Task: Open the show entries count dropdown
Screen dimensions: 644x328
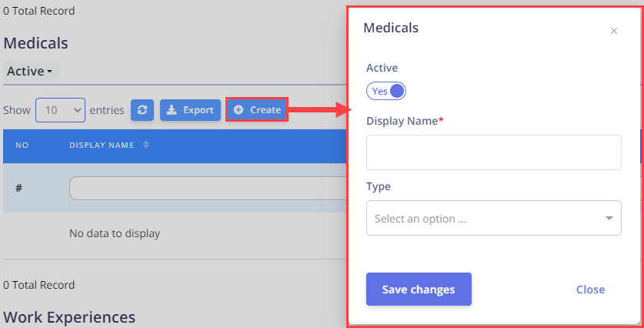Action: point(60,110)
